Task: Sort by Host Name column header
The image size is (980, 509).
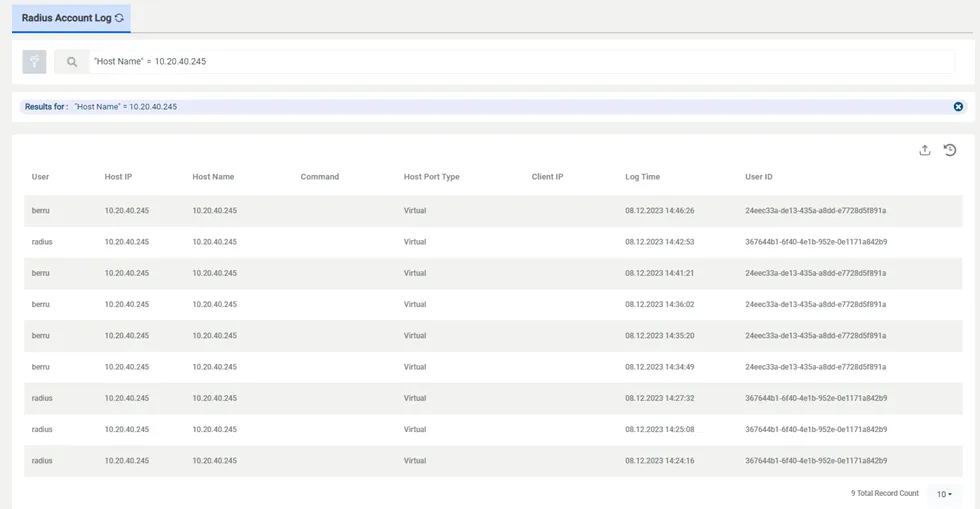Action: pyautogui.click(x=213, y=177)
